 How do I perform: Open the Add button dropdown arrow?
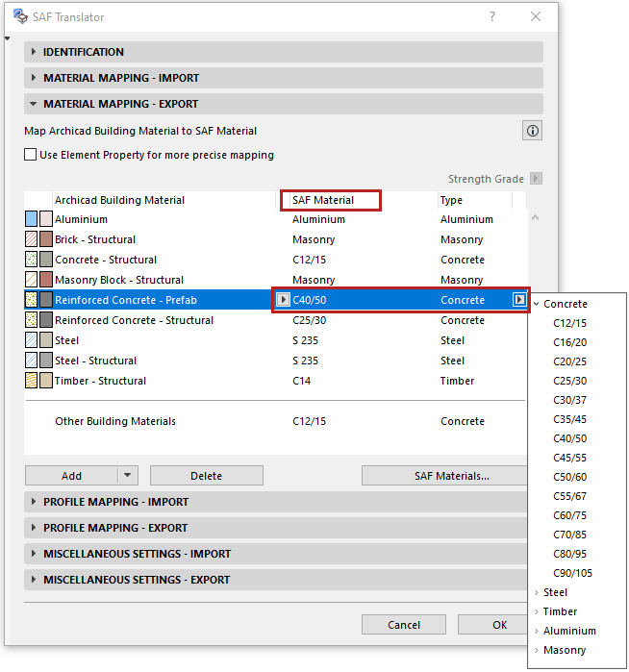[128, 475]
